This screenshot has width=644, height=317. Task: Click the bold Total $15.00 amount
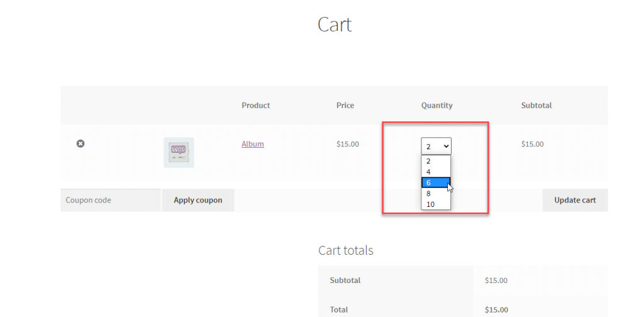click(x=497, y=309)
